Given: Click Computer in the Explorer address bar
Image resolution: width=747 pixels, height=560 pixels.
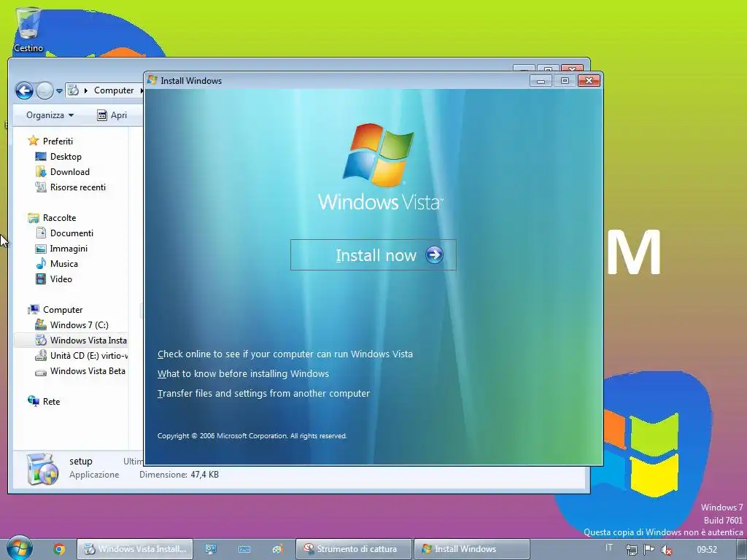Looking at the screenshot, I should pyautogui.click(x=113, y=90).
